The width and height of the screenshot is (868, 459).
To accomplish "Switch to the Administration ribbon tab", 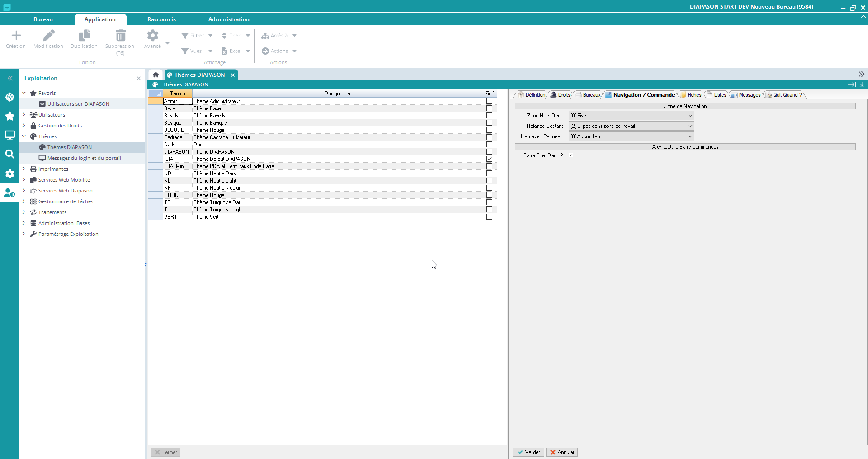I will 229,19.
